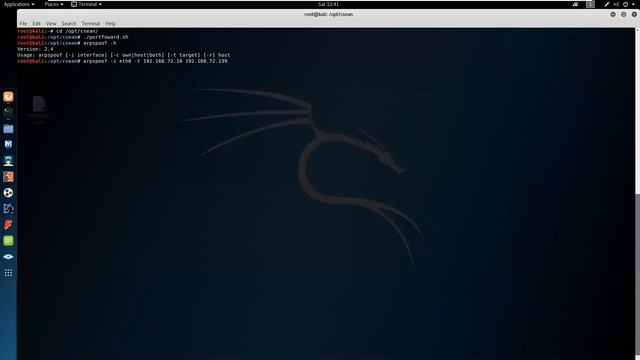
Task: Launch the Burp Suite orange icon in dock
Action: tap(8, 176)
